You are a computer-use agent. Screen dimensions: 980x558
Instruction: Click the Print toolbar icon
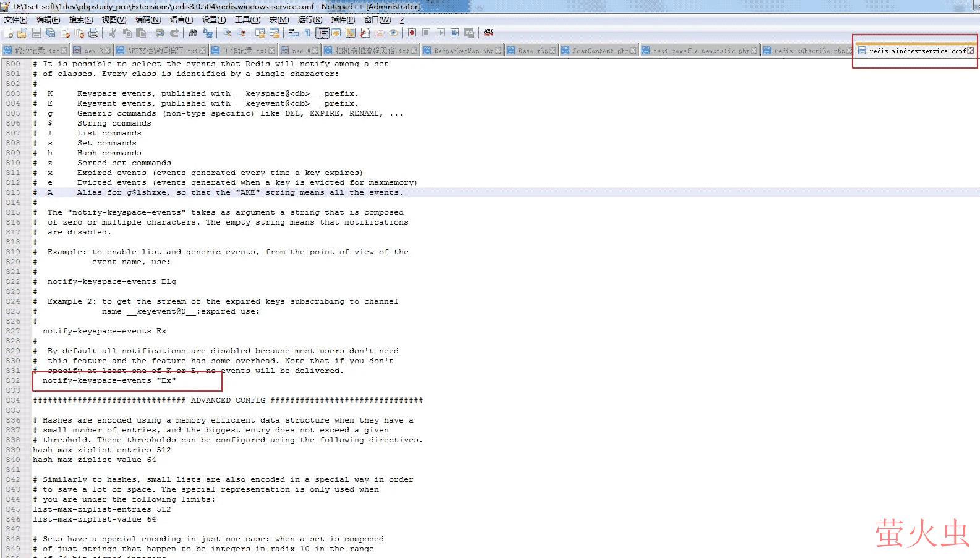(x=93, y=33)
